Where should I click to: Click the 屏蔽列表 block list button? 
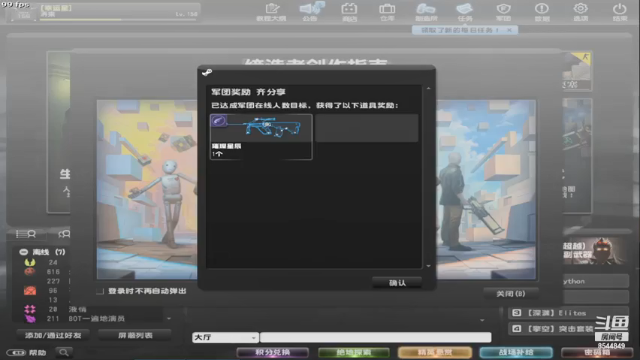click(x=135, y=335)
